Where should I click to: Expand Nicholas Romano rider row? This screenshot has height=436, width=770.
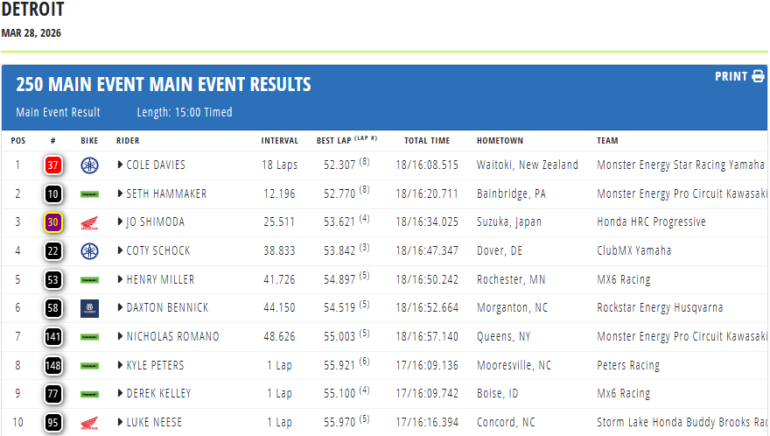pyautogui.click(x=120, y=337)
